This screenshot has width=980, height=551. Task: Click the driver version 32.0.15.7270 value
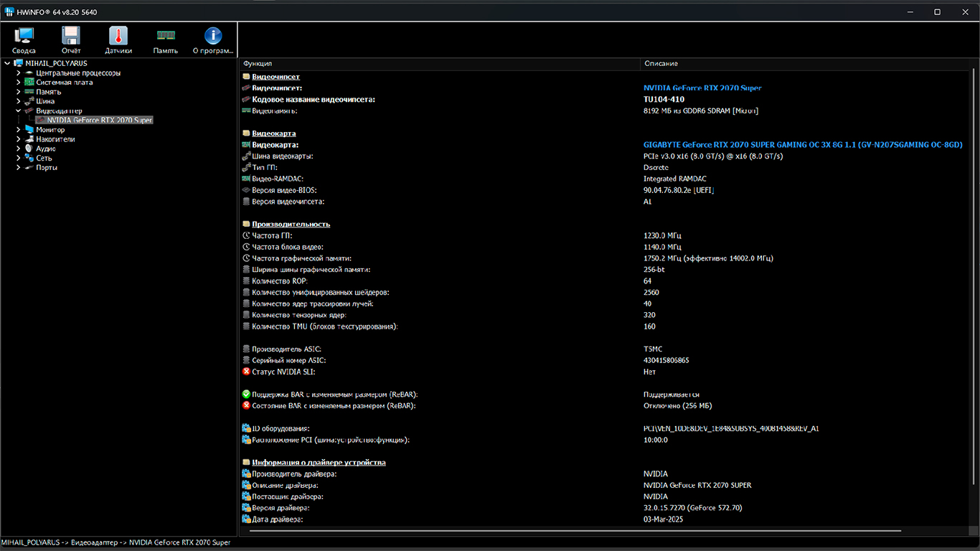[692, 508]
